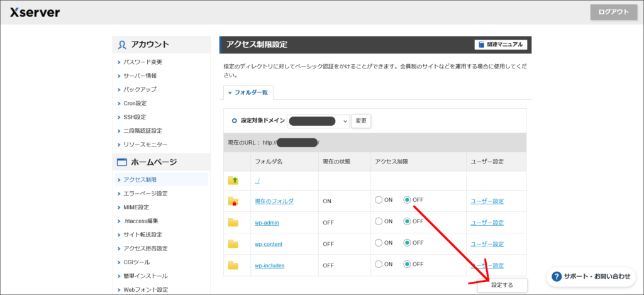The image size is (644, 295).
Task: Open サーバー情報 in the sidebar
Action: click(140, 75)
